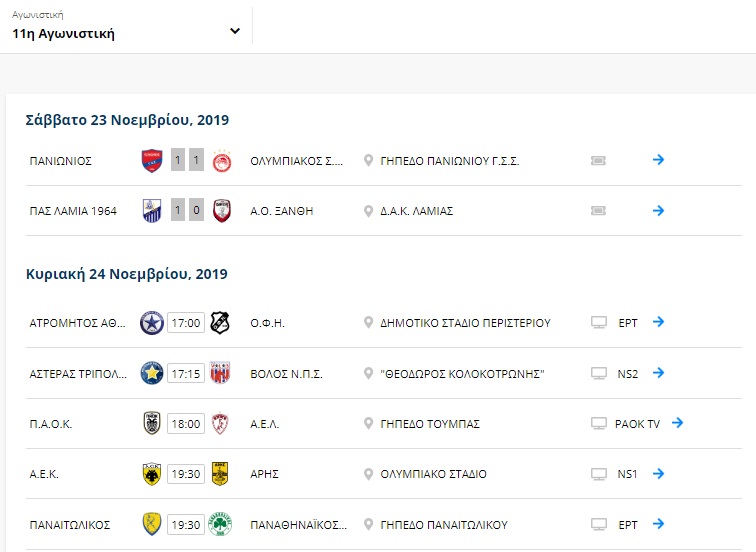Image resolution: width=756 pixels, height=552 pixels.
Task: Click the TV icon next to PAOK TV
Action: point(599,424)
